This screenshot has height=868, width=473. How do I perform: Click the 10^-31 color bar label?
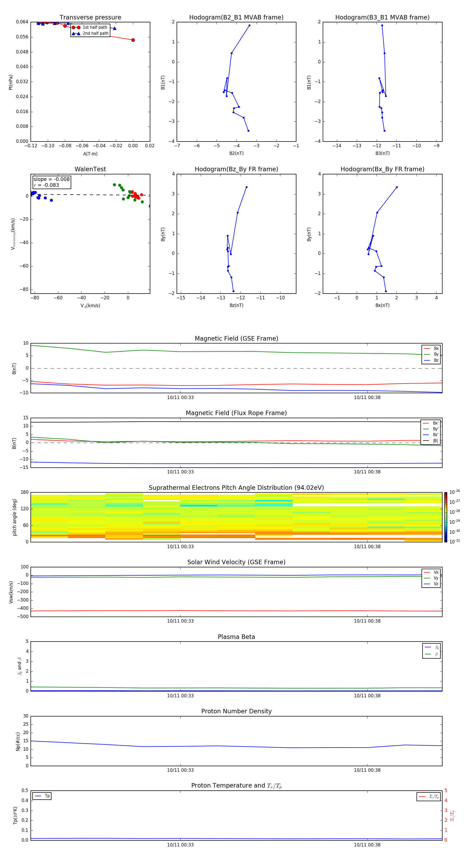455,542
